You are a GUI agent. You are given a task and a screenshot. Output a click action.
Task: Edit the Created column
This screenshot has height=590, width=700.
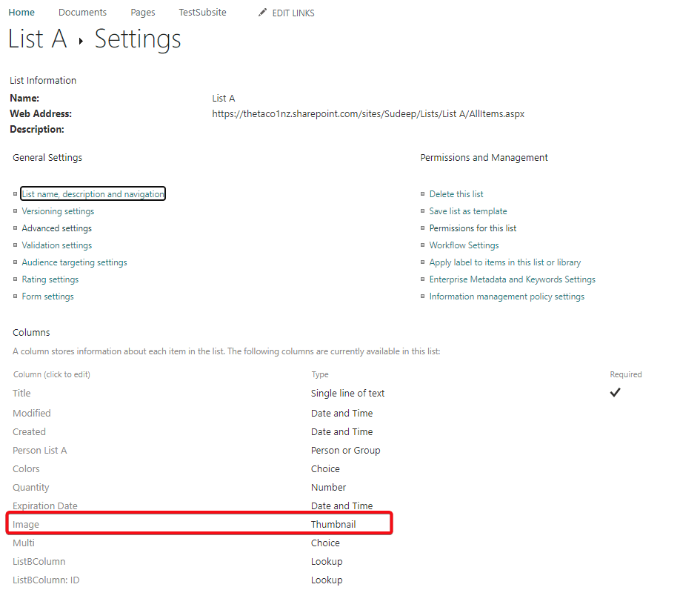(29, 432)
